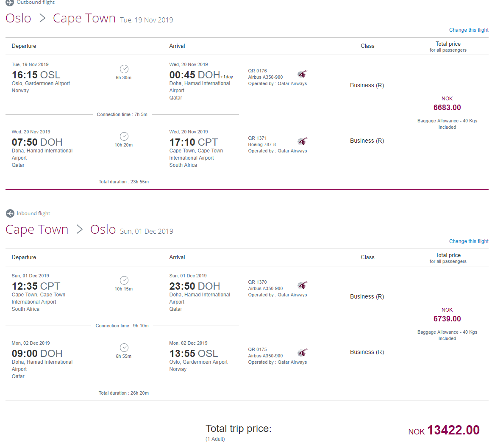Viewport: 503px width, 448px height.
Task: Expand details chevron for DOH–OSL 6h 55m leg
Action: pos(124,348)
